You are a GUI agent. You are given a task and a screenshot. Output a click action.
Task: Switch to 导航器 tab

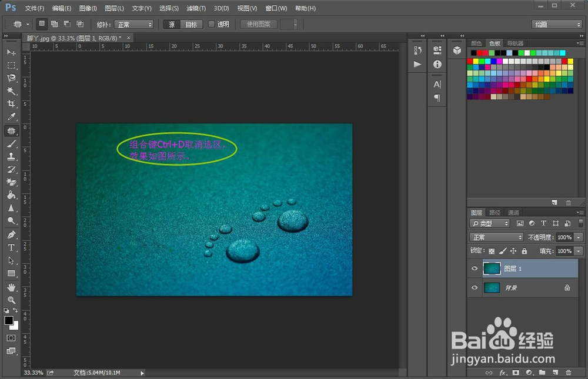click(515, 43)
